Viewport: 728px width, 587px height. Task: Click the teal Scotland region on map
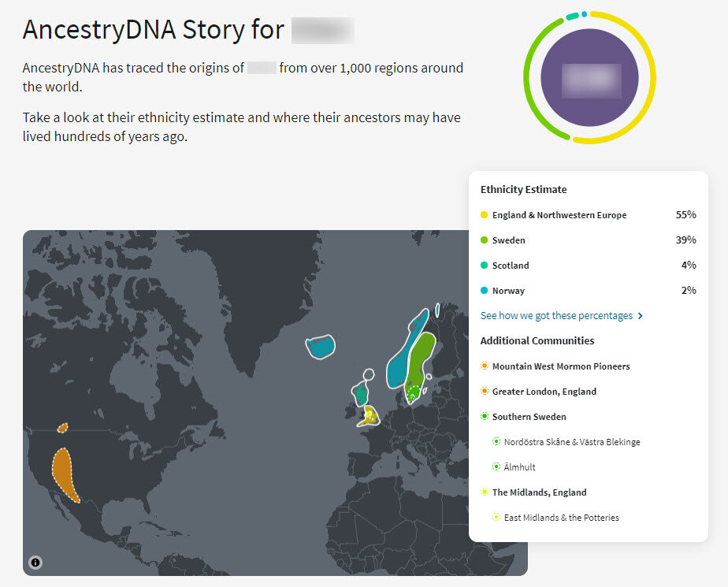tap(361, 394)
